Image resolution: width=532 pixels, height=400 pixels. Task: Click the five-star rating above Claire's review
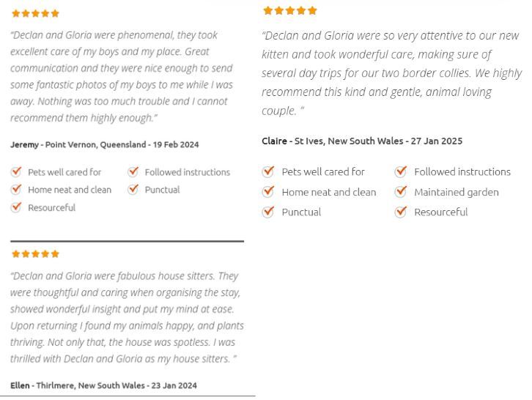[290, 10]
